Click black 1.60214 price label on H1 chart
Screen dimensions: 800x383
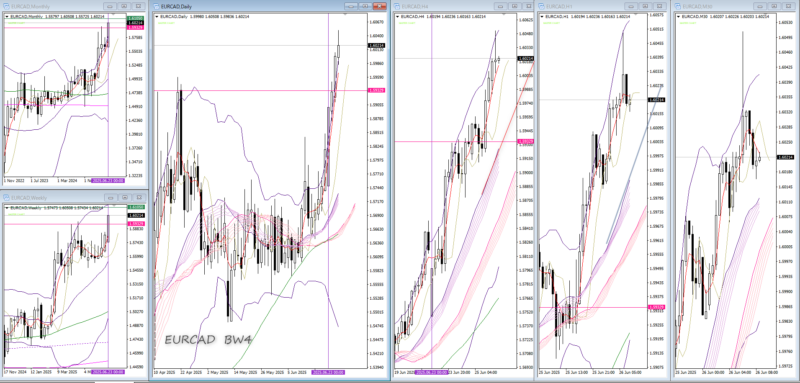[656, 100]
